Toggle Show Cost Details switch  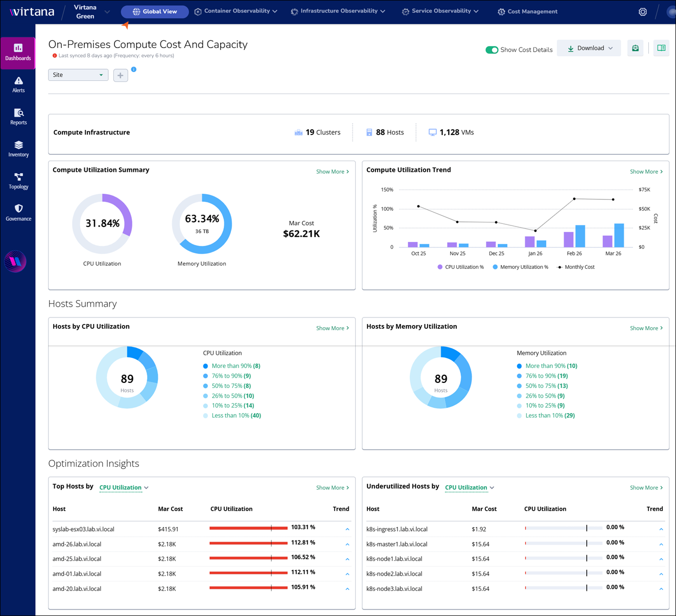(492, 50)
